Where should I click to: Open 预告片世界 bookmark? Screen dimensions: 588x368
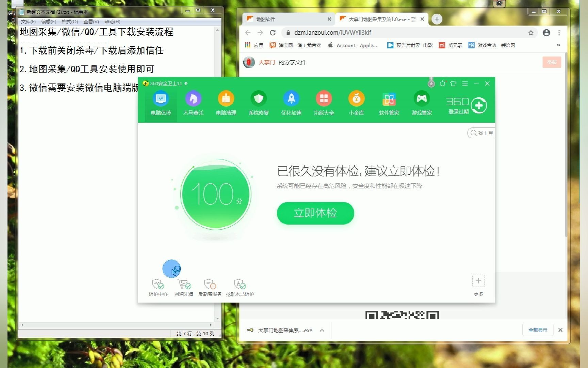pyautogui.click(x=410, y=45)
